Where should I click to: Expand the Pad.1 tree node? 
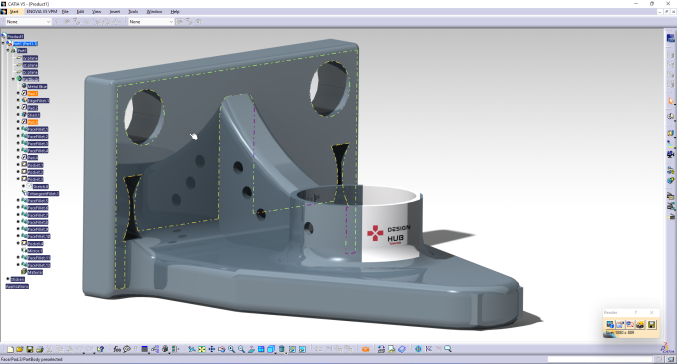click(x=18, y=93)
